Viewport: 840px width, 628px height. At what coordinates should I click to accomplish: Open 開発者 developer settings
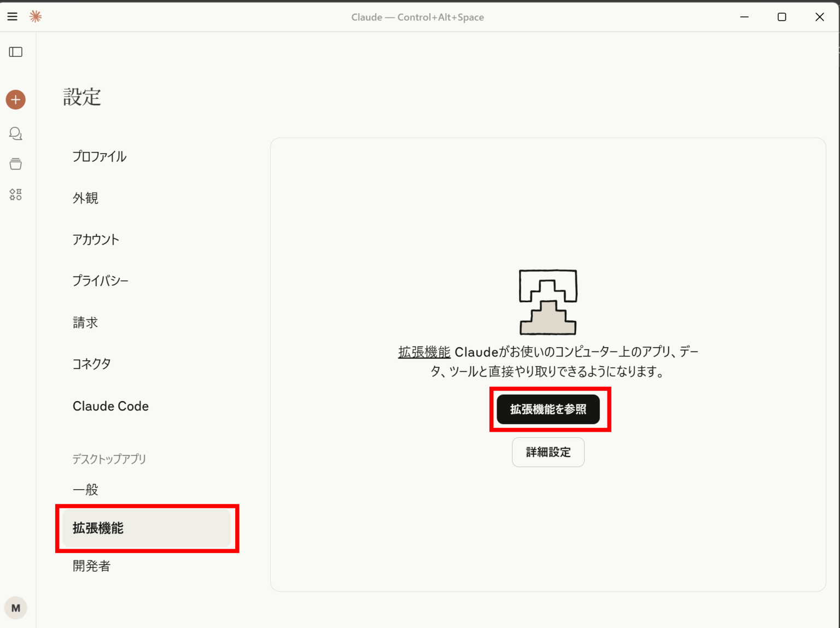click(91, 566)
